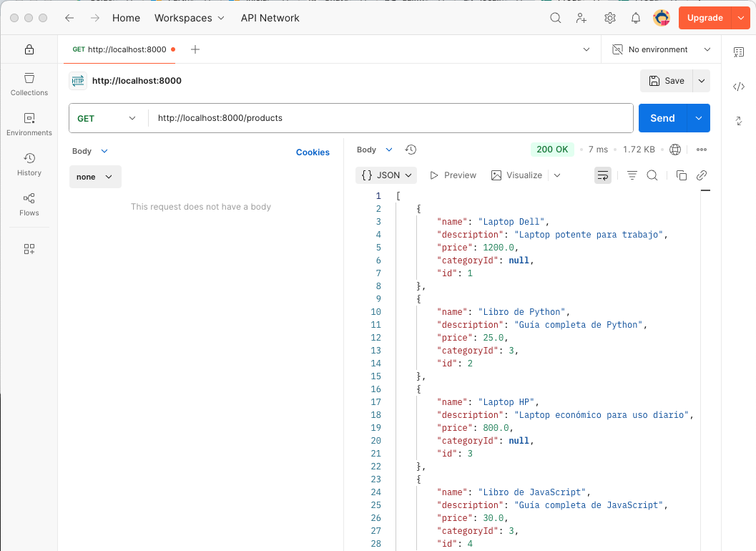Open API Network

click(270, 18)
